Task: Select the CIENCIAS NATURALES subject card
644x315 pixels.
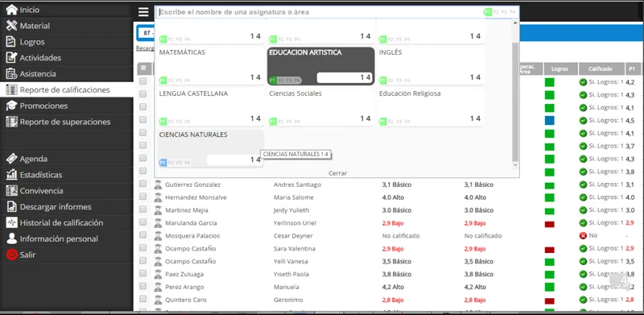Action: pos(211,148)
